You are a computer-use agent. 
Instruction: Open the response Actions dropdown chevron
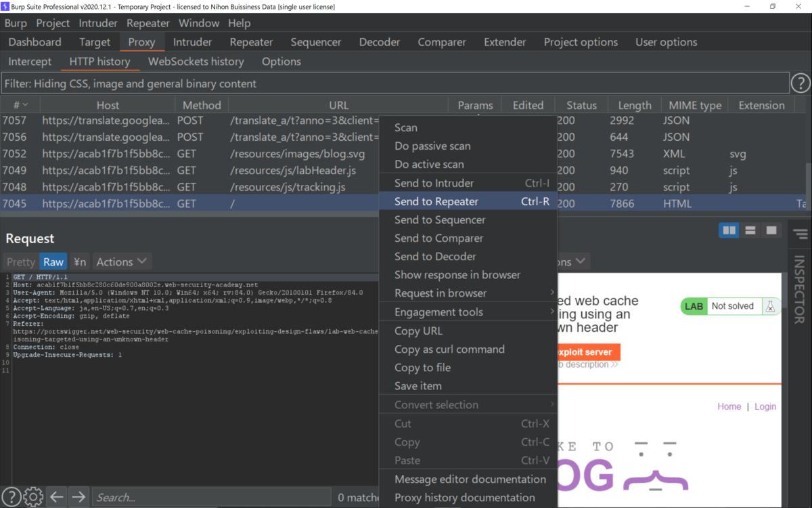(580, 261)
